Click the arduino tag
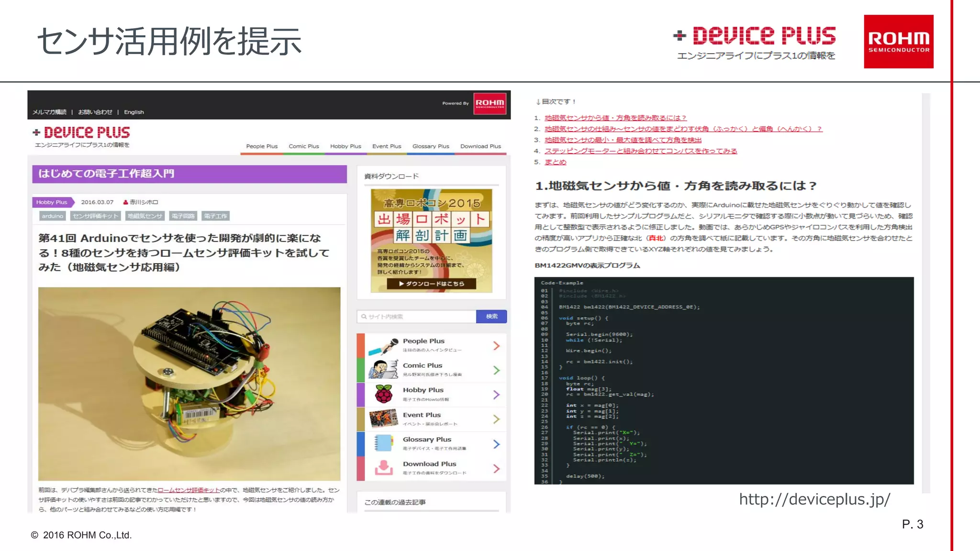The width and height of the screenshot is (980, 551). coord(52,216)
